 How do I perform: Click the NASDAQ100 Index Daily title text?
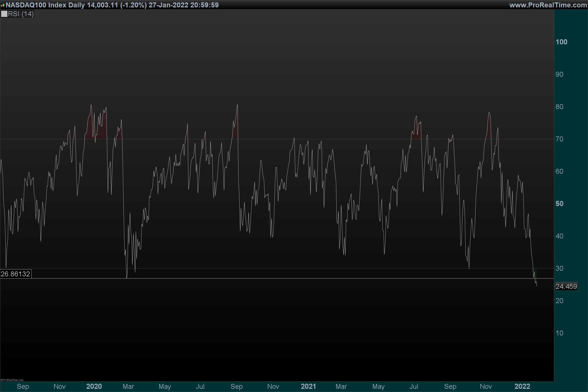(45, 5)
